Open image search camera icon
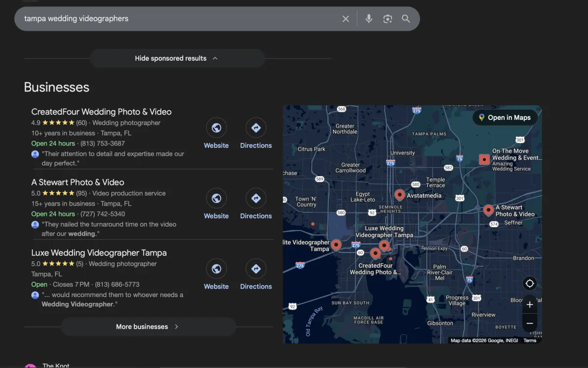The width and height of the screenshot is (588, 368). coord(388,19)
